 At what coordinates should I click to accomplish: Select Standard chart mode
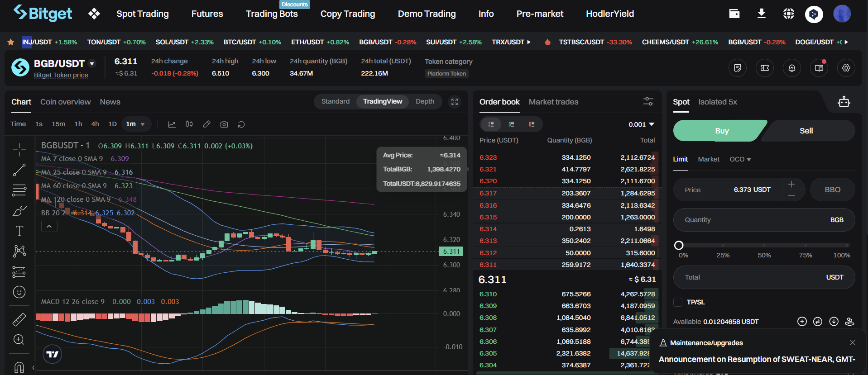click(336, 101)
